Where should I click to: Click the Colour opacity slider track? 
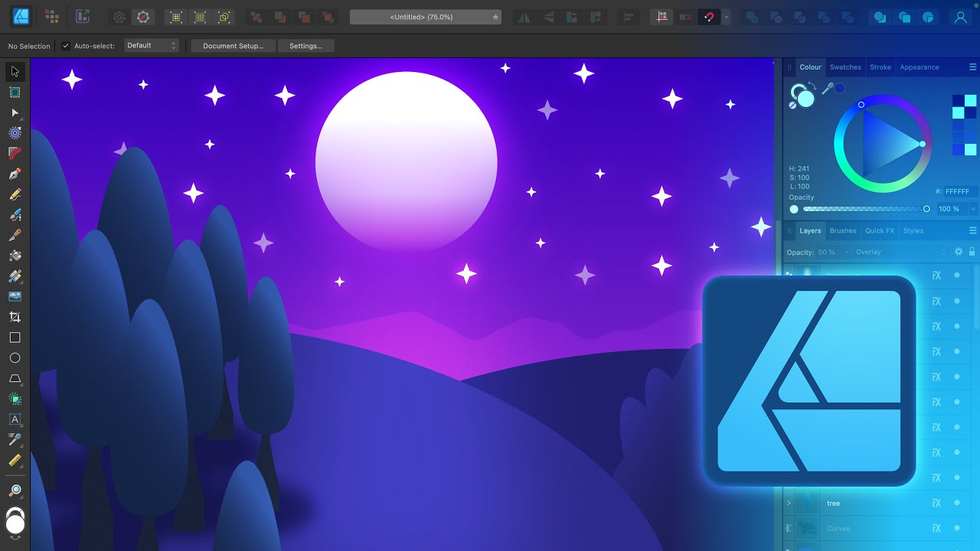(x=864, y=209)
